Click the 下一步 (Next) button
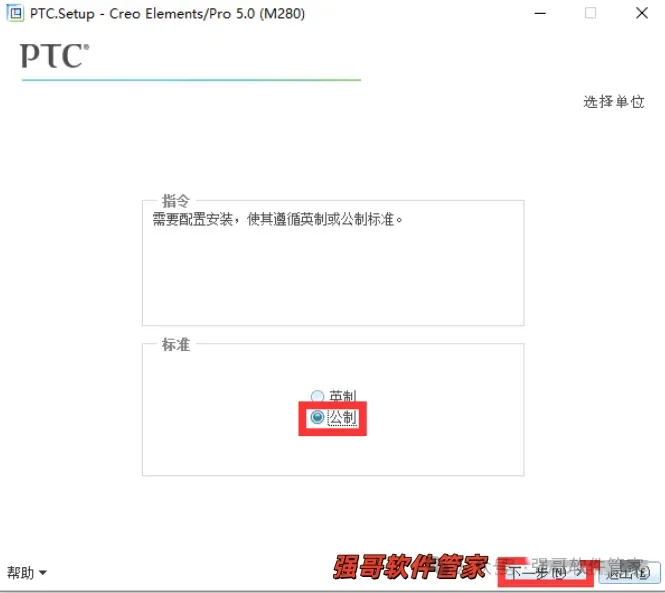665x593 pixels. coord(546,573)
